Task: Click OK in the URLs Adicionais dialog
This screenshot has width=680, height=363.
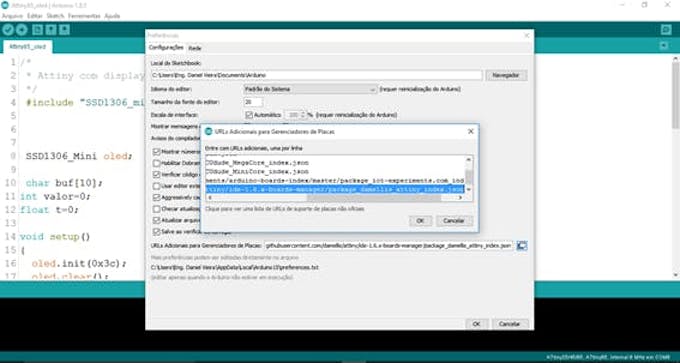Action: click(420, 221)
